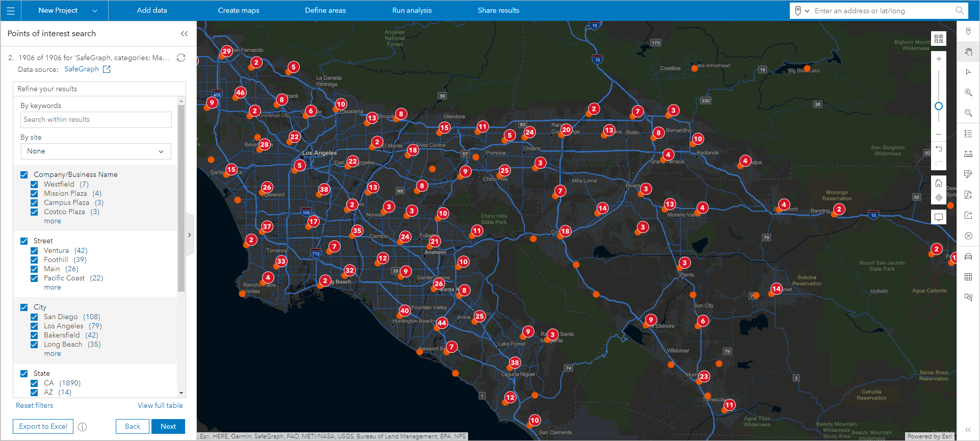Expand more under Company/Business Name
Image resolution: width=980 pixels, height=441 pixels.
pyautogui.click(x=53, y=221)
